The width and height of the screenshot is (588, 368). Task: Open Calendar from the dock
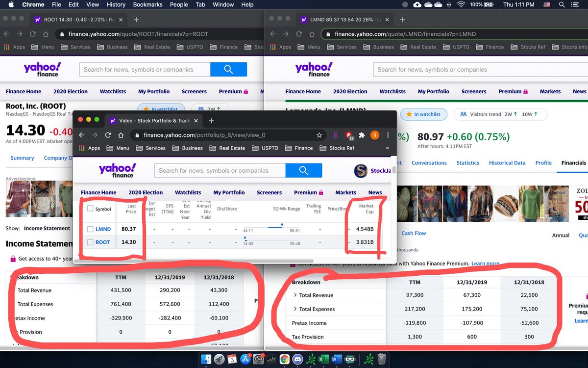(x=232, y=360)
